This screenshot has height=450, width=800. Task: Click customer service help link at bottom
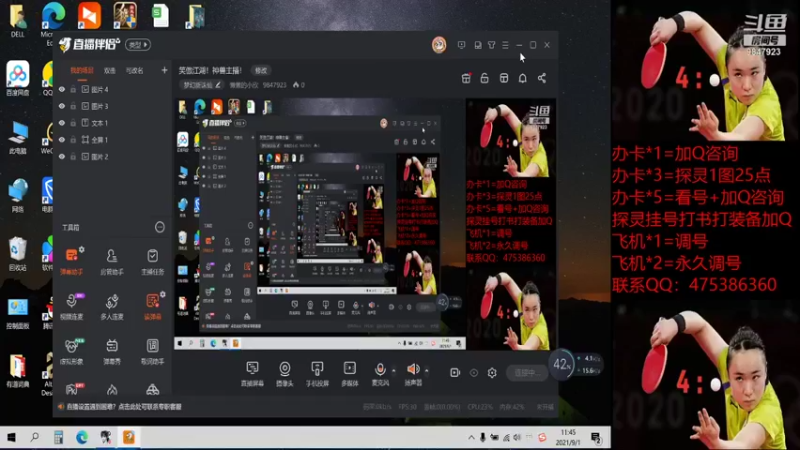(x=123, y=407)
